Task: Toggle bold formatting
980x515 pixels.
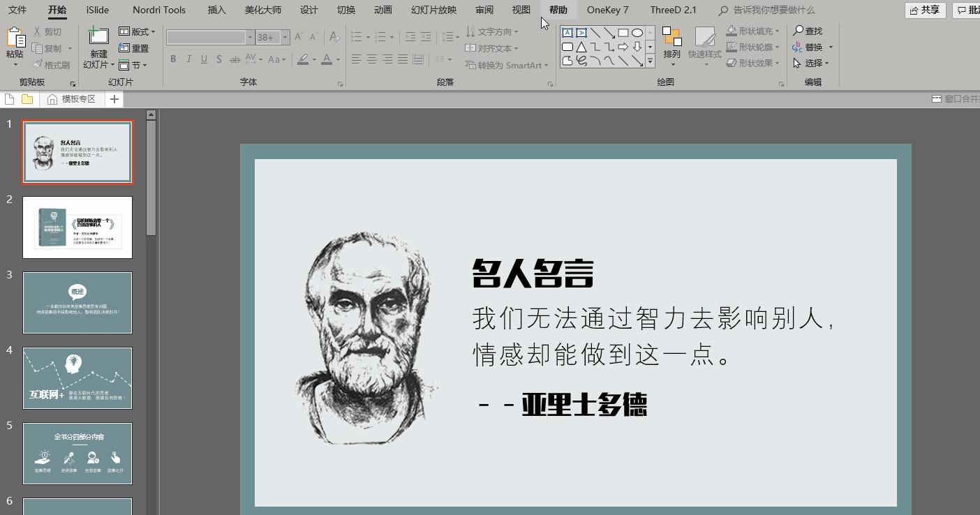Action: click(x=173, y=59)
